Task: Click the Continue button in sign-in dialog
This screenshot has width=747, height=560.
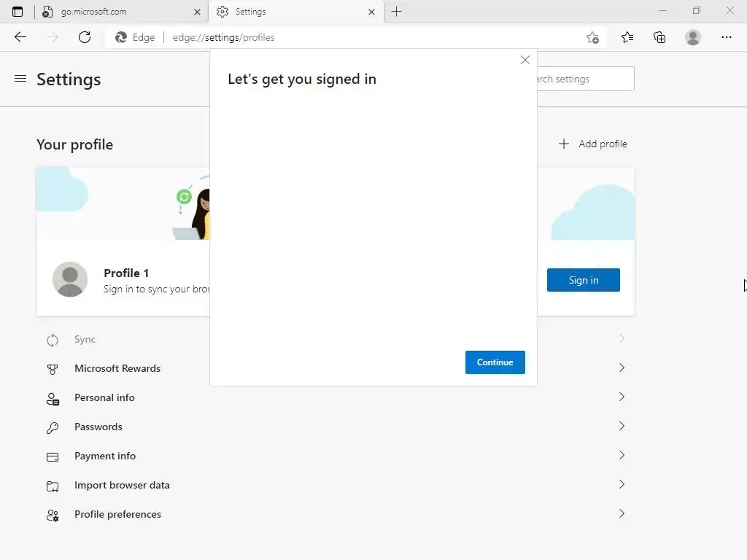Action: (495, 362)
